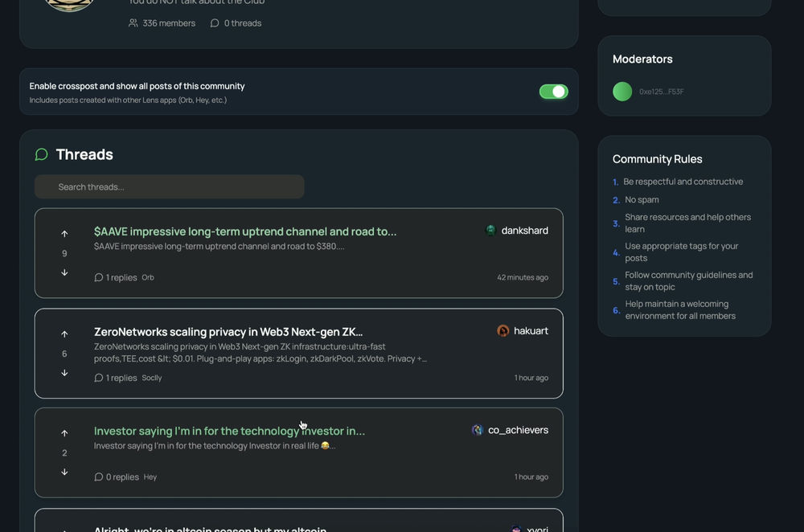Open $AAVE impressive long-term uptrend thread title
Image resolution: width=804 pixels, height=532 pixels.
(245, 231)
